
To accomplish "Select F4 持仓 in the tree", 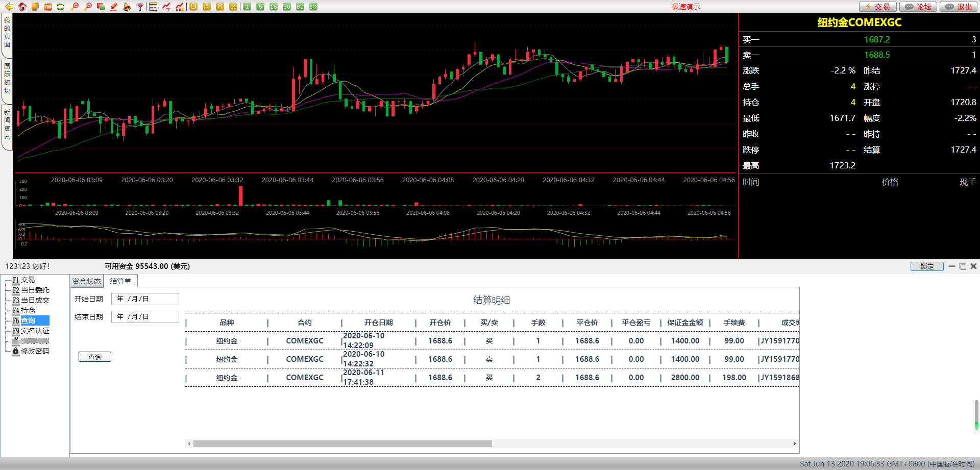I will click(x=28, y=310).
